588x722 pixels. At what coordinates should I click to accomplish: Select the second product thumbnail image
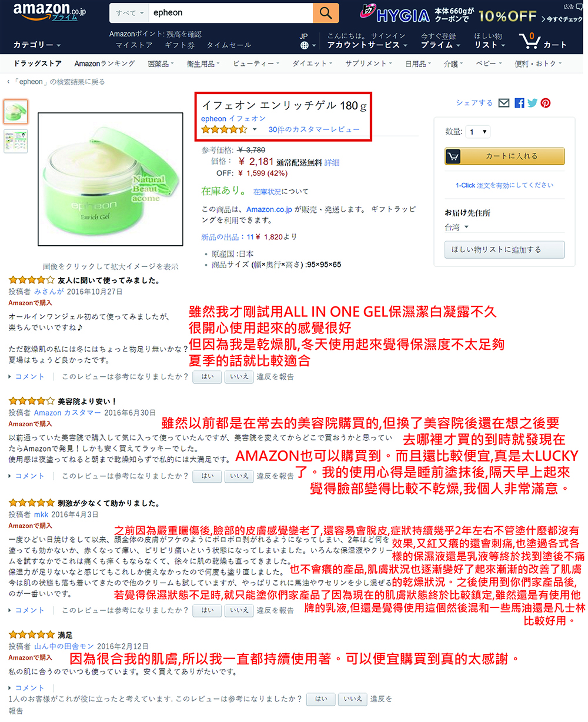click(x=16, y=142)
